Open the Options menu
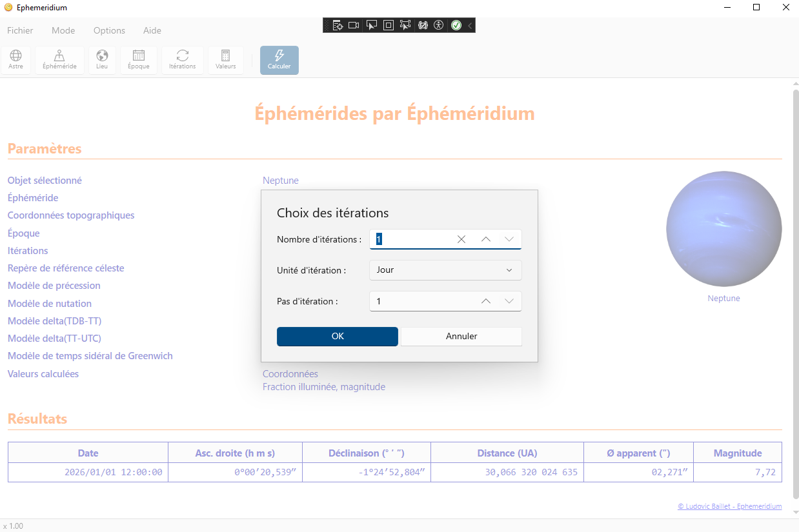Screen dimensions: 799x532 pyautogui.click(x=109, y=30)
